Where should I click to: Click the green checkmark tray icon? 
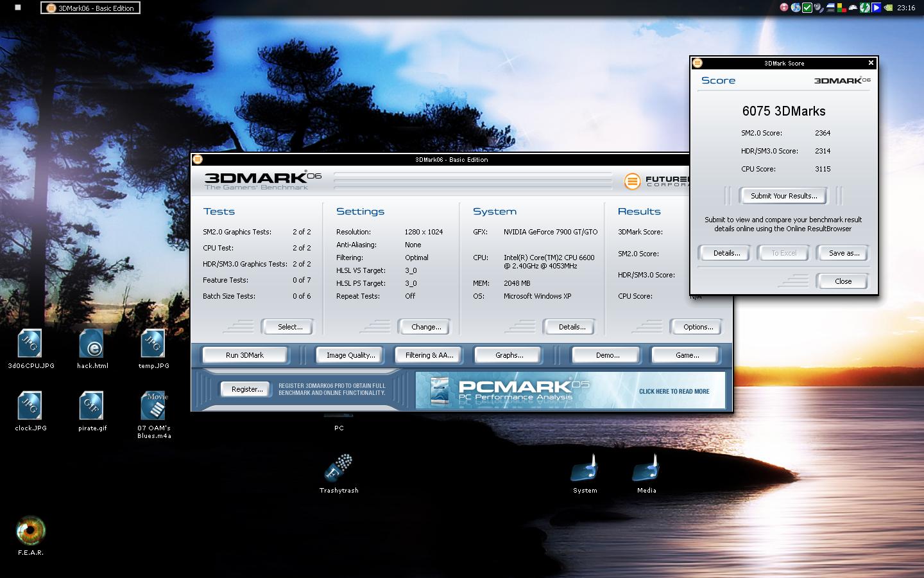[x=807, y=8]
